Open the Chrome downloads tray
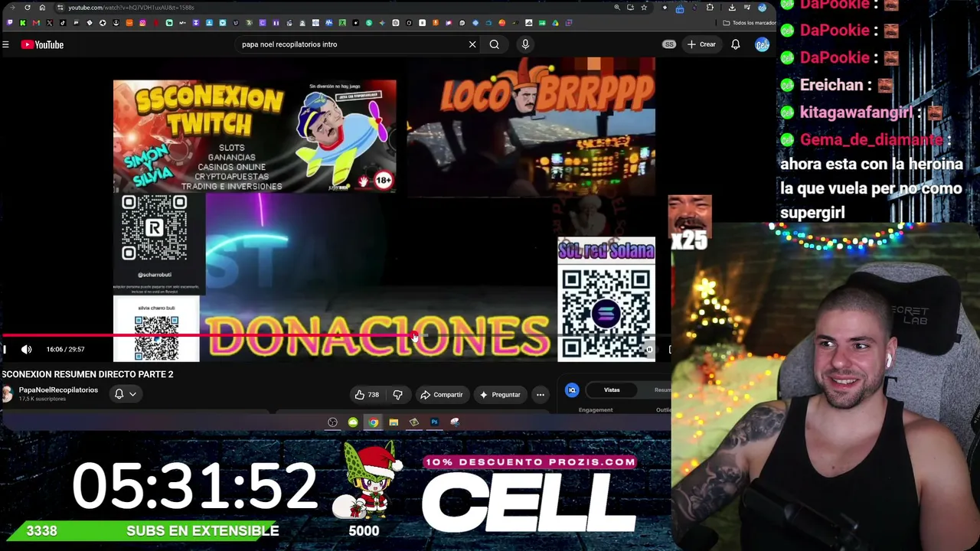This screenshot has width=980, height=551. (x=732, y=8)
